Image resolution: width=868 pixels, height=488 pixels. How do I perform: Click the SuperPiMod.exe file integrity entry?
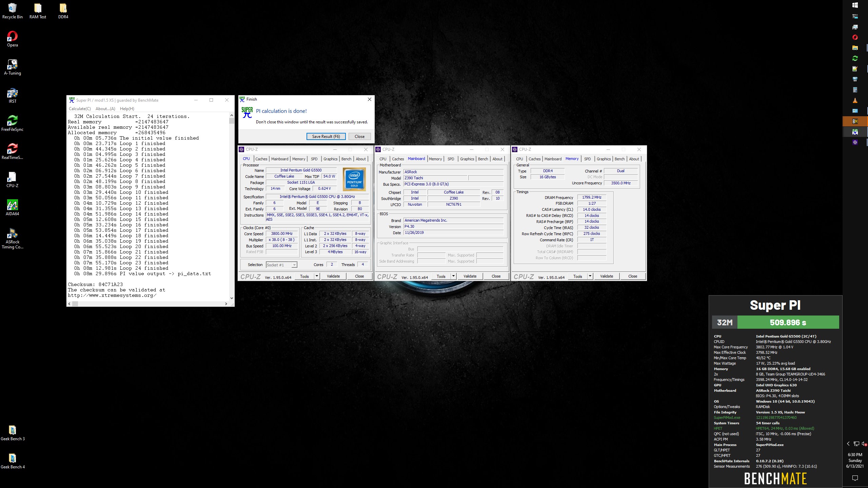coord(727,418)
